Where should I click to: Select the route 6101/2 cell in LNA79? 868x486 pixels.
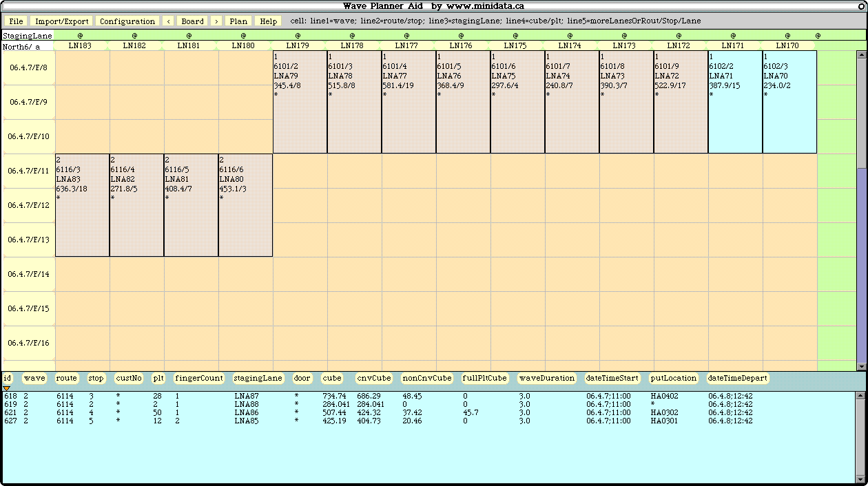[300, 102]
